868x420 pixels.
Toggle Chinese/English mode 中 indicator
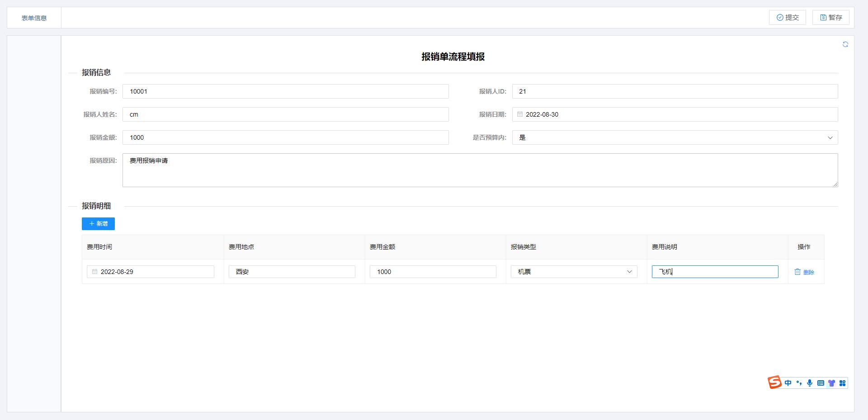788,383
